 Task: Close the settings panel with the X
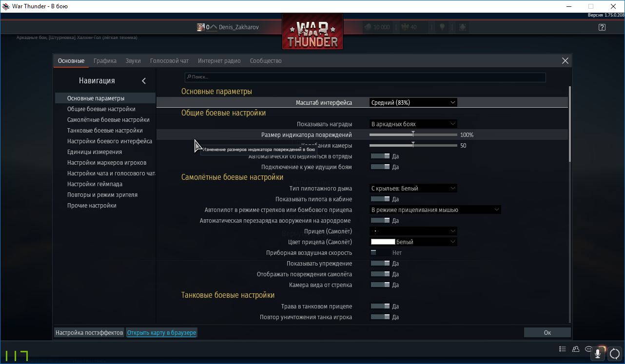click(565, 61)
